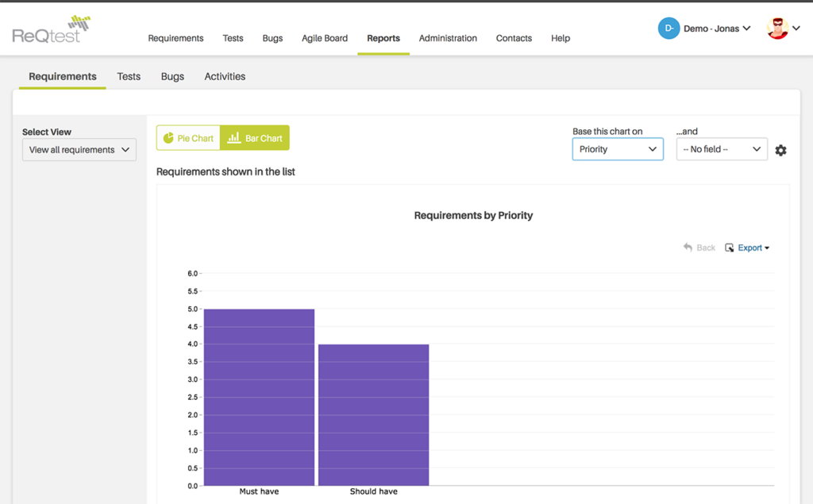Viewport: 813px width, 504px height.
Task: Switch to the Activities report tab
Action: (x=225, y=77)
